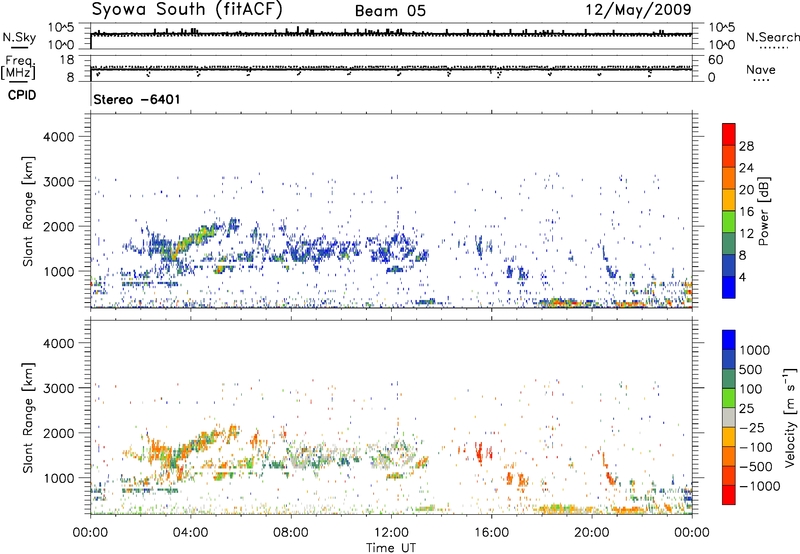Click the '-1000' label on the velocity colorbar
The image size is (800, 554).
(759, 486)
